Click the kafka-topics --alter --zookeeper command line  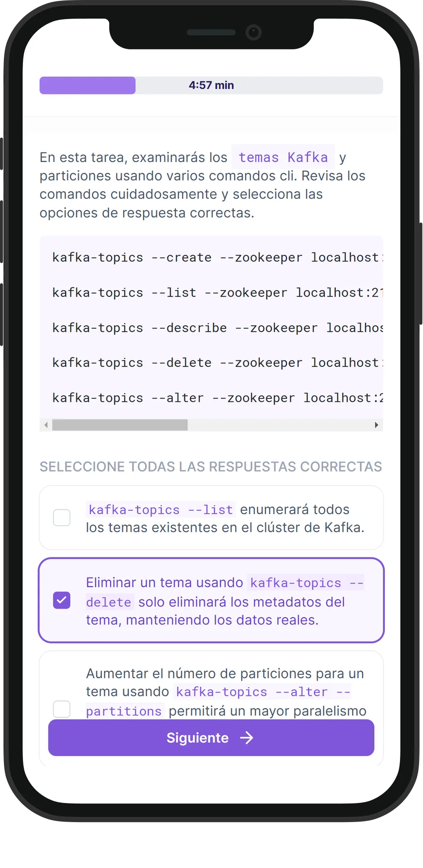click(x=217, y=398)
